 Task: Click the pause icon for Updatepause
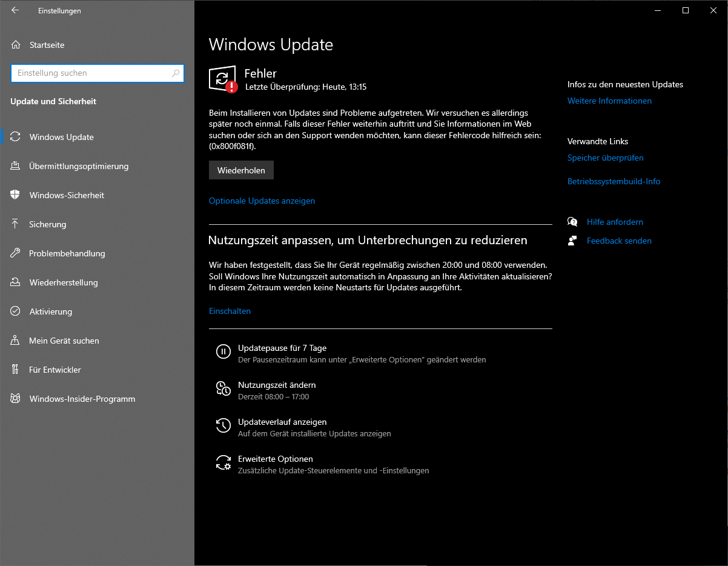tap(223, 351)
